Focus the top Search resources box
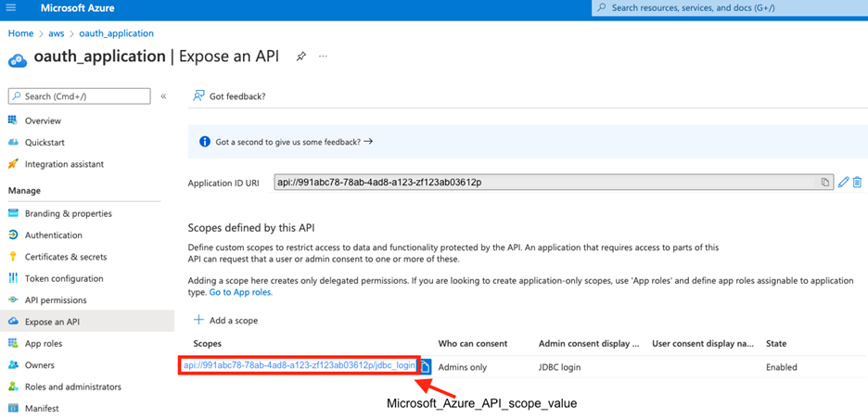This screenshot has height=419, width=868. [x=730, y=8]
